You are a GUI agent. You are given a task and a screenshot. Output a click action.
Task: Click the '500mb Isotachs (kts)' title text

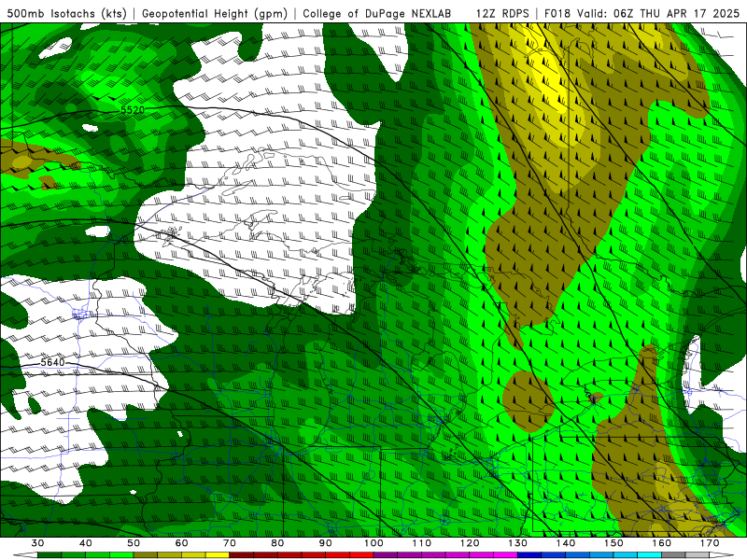(x=67, y=14)
